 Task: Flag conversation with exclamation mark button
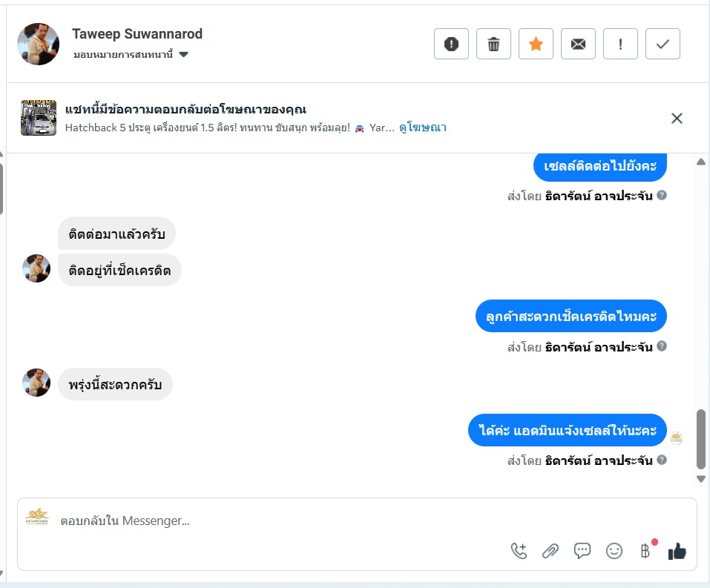coord(620,44)
